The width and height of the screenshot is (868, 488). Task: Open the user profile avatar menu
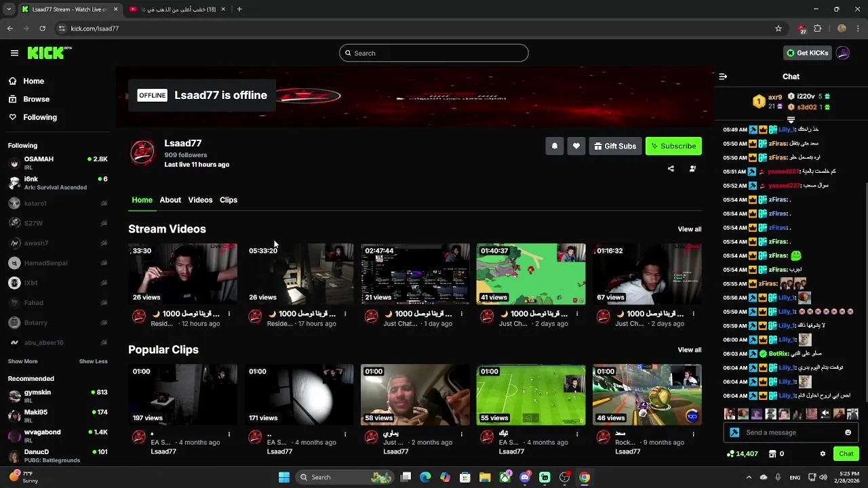pyautogui.click(x=843, y=53)
